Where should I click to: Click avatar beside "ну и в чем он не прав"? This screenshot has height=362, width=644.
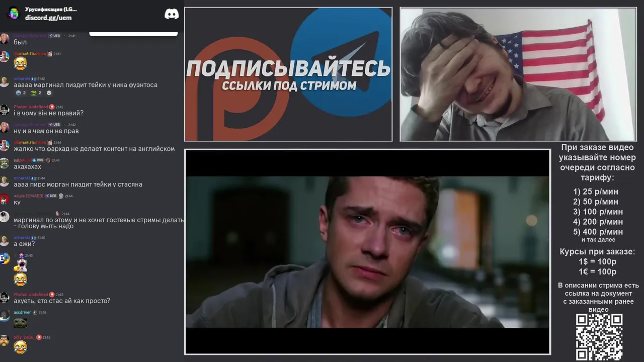[x=5, y=128]
